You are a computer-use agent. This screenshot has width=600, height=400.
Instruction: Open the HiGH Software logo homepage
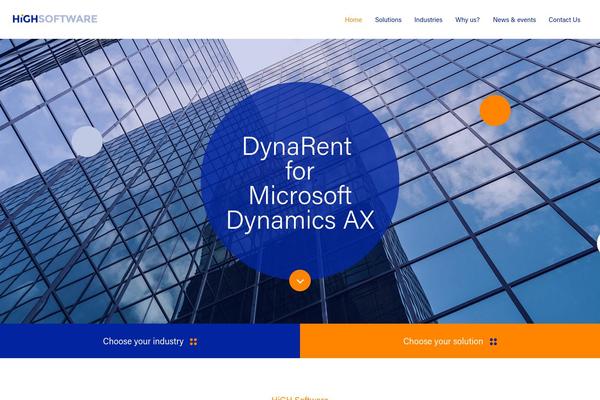coord(55,19)
